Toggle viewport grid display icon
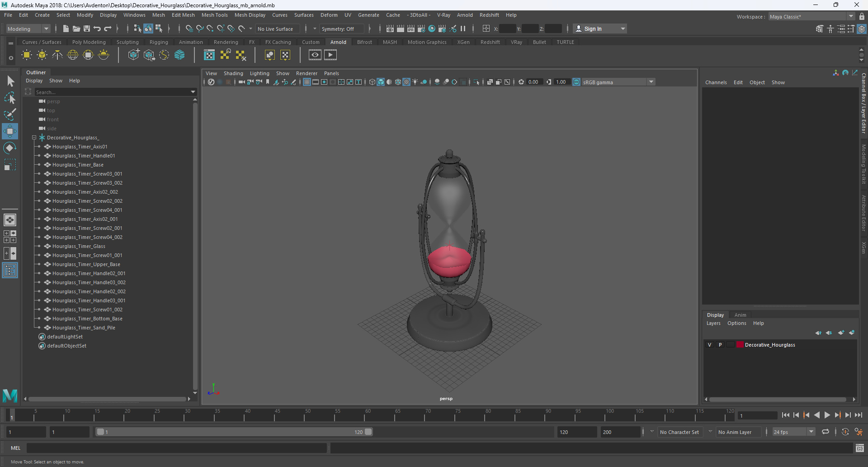868x467 pixels. 307,82
